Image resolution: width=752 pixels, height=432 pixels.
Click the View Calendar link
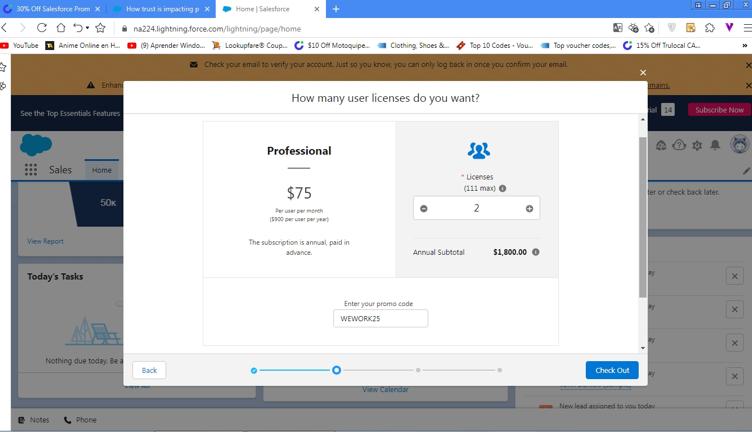tap(385, 389)
